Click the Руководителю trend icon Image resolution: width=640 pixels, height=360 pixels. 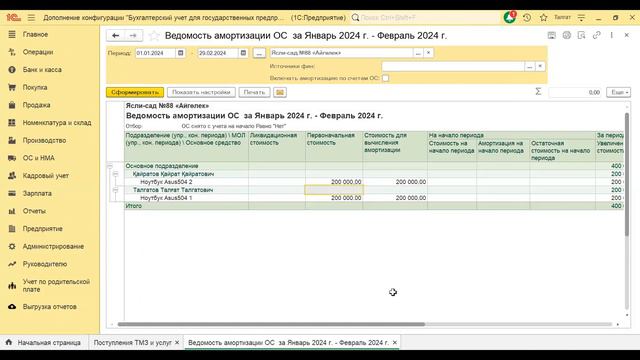click(12, 264)
